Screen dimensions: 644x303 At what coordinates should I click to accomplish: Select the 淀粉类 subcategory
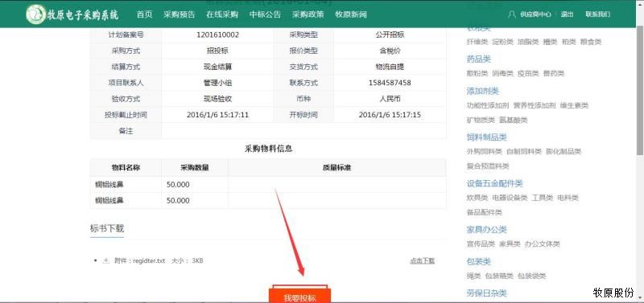pyautogui.click(x=503, y=42)
